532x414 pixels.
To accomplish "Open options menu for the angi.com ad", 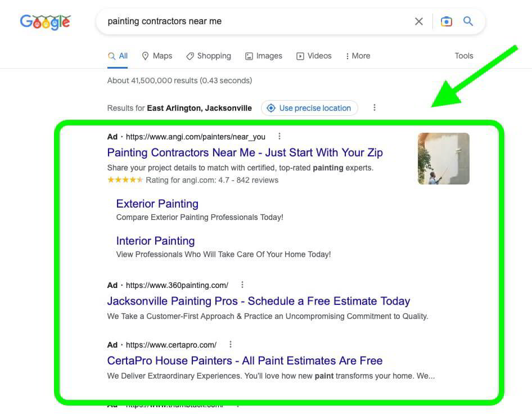I will pos(279,136).
